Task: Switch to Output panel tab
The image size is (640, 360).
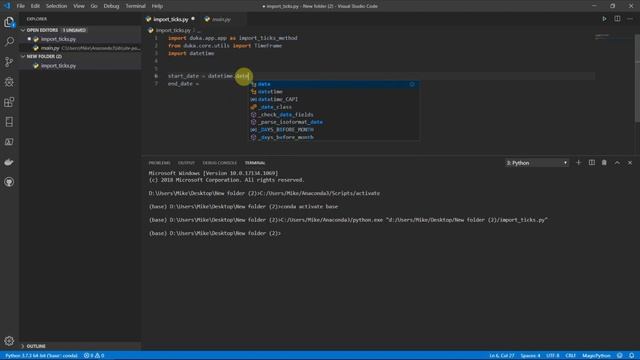Action: point(186,163)
